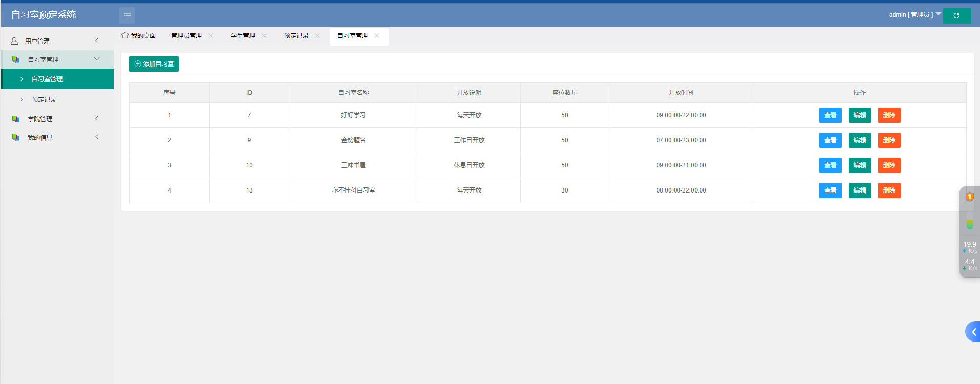Click the 09:00:00-21:00:00 time cell

(x=681, y=165)
